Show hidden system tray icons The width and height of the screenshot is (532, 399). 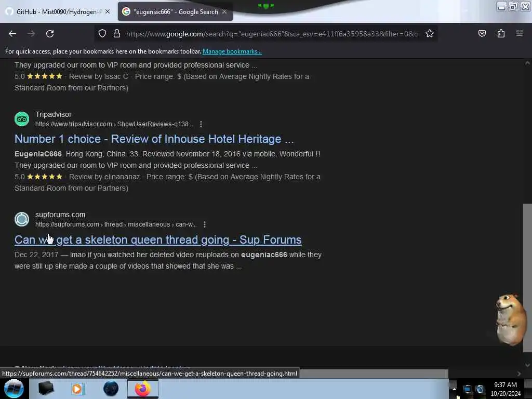click(x=454, y=389)
